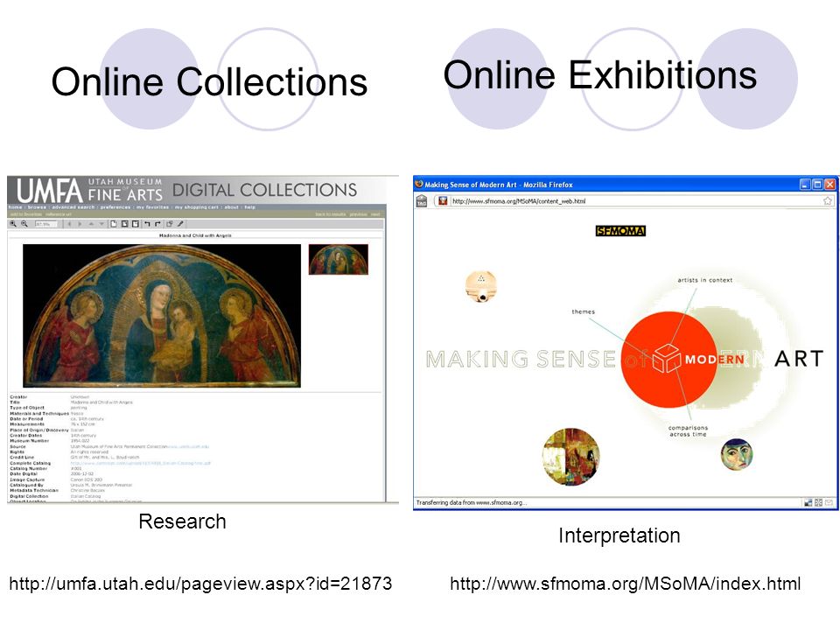The width and height of the screenshot is (840, 630).
Task: Click the 'artists in context' label
Action: coord(704,280)
